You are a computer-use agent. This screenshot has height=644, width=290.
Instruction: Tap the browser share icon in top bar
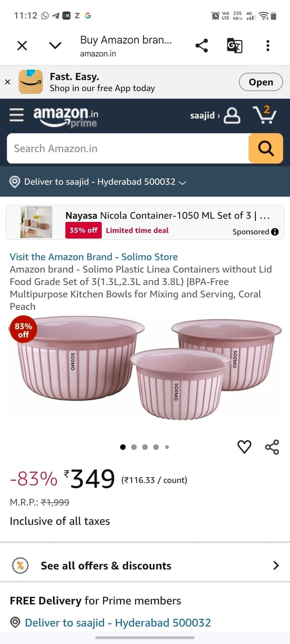point(202,46)
